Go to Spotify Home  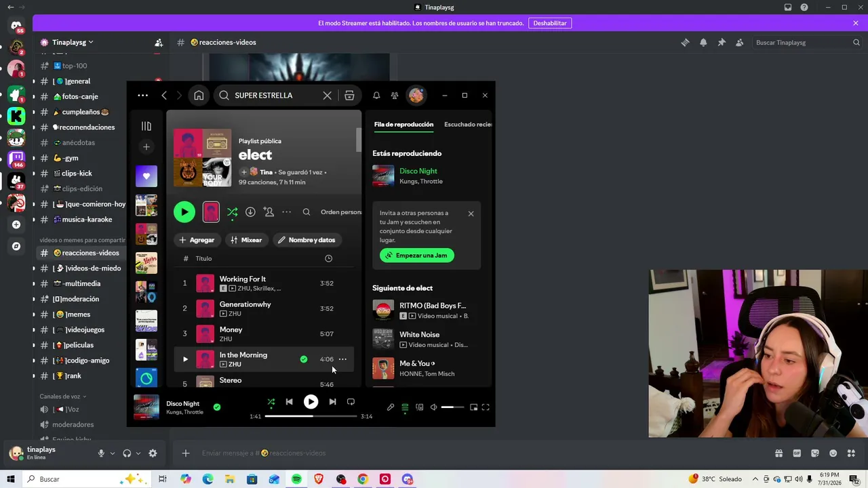199,96
